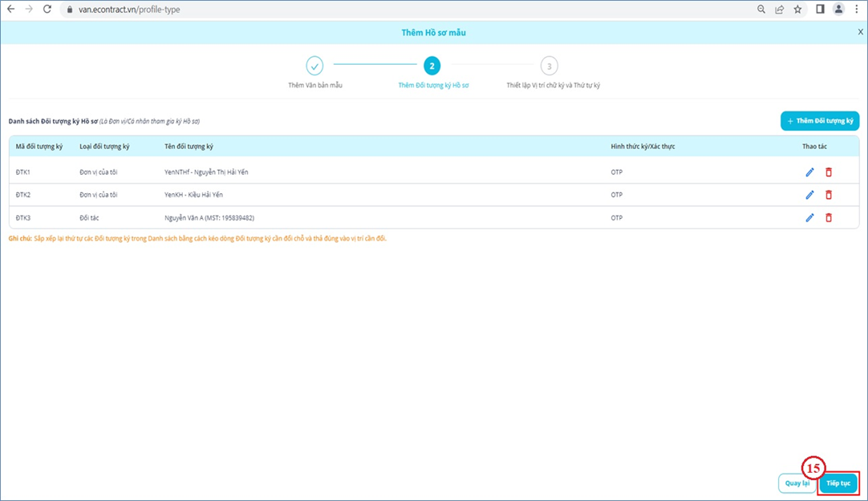Delete the ĐTK1 signer row

(x=829, y=172)
